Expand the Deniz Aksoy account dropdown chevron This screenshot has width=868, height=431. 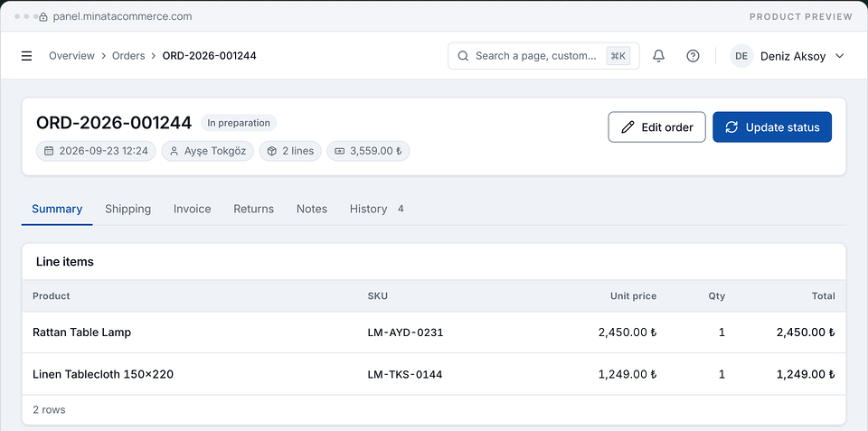pyautogui.click(x=839, y=56)
